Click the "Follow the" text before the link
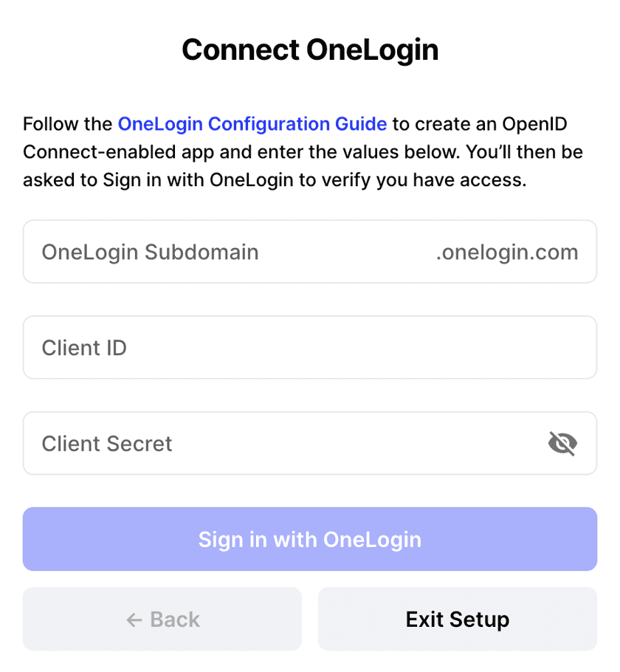This screenshot has width=620, height=672. [68, 123]
